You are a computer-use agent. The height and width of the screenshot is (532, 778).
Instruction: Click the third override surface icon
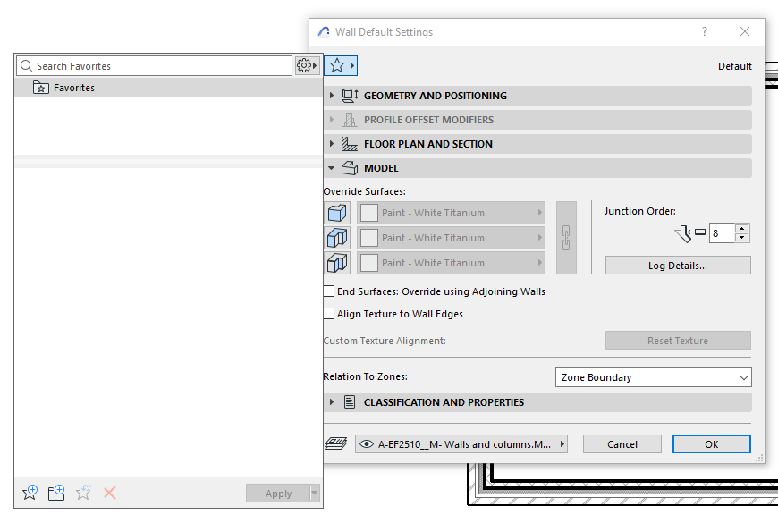click(x=337, y=263)
